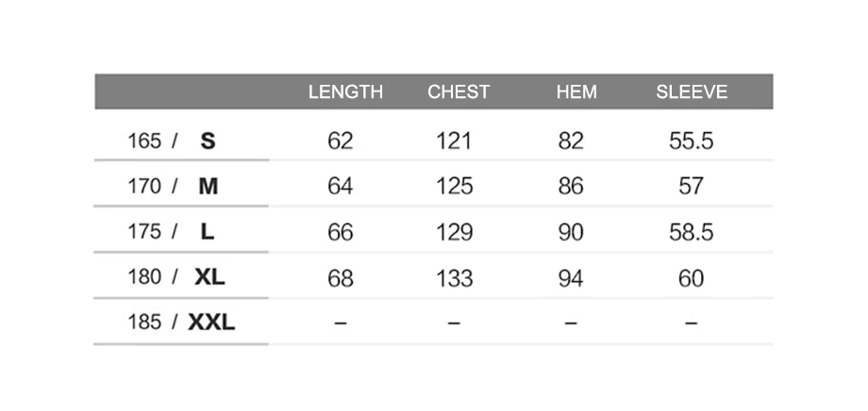Image resolution: width=868 pixels, height=411 pixels.
Task: Click the sleeve value 58.5
Action: [x=691, y=232]
